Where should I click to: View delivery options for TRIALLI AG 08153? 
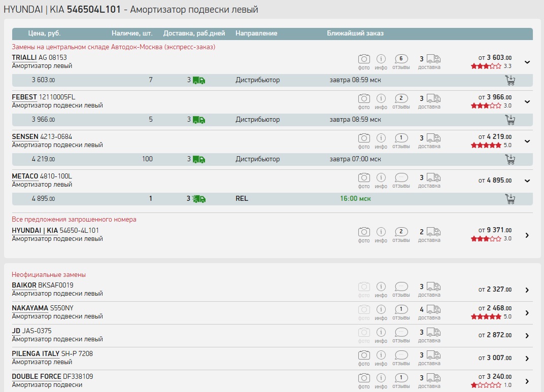429,62
